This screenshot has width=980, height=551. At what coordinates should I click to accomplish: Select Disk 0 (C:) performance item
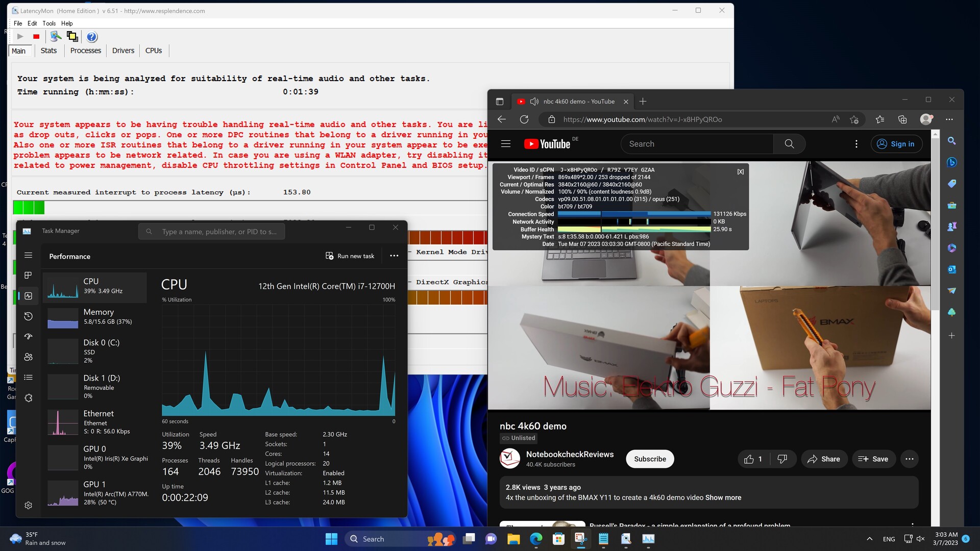(x=95, y=352)
